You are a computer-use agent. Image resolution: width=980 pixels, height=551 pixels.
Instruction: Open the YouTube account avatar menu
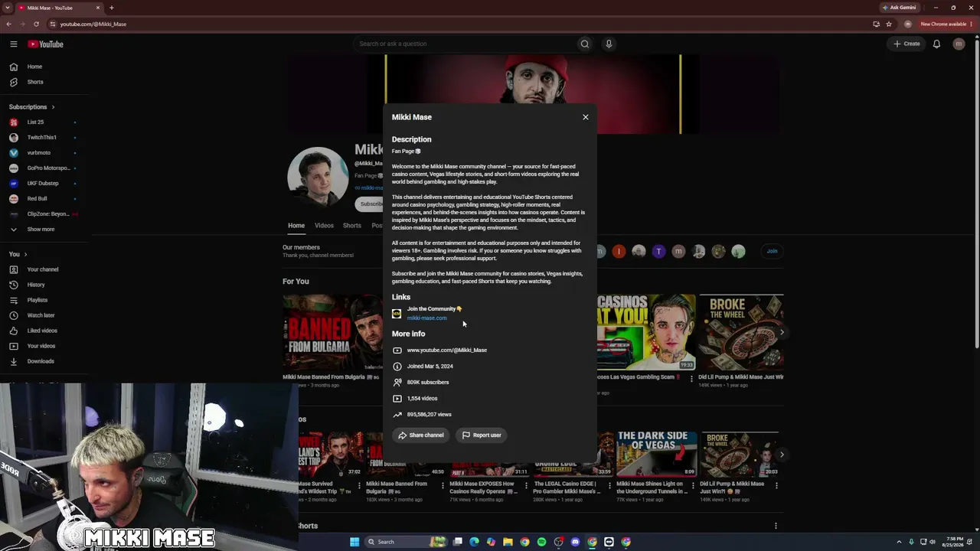(959, 44)
